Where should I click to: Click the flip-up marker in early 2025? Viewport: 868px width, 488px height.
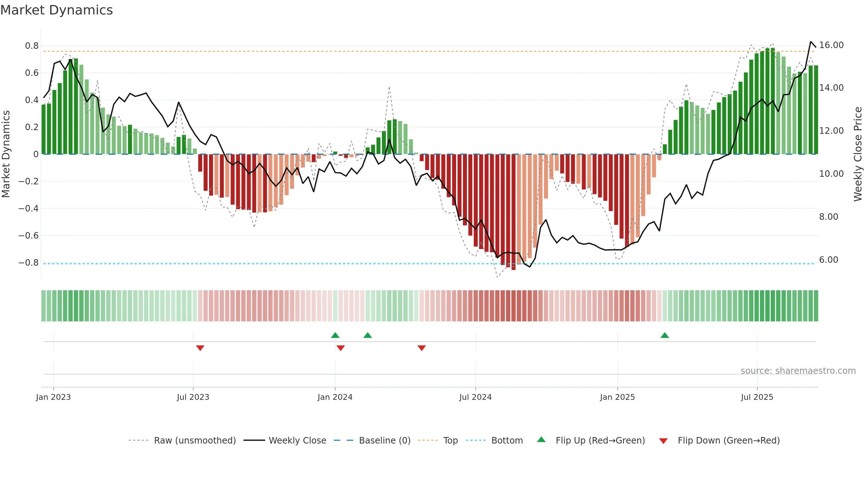pos(665,335)
